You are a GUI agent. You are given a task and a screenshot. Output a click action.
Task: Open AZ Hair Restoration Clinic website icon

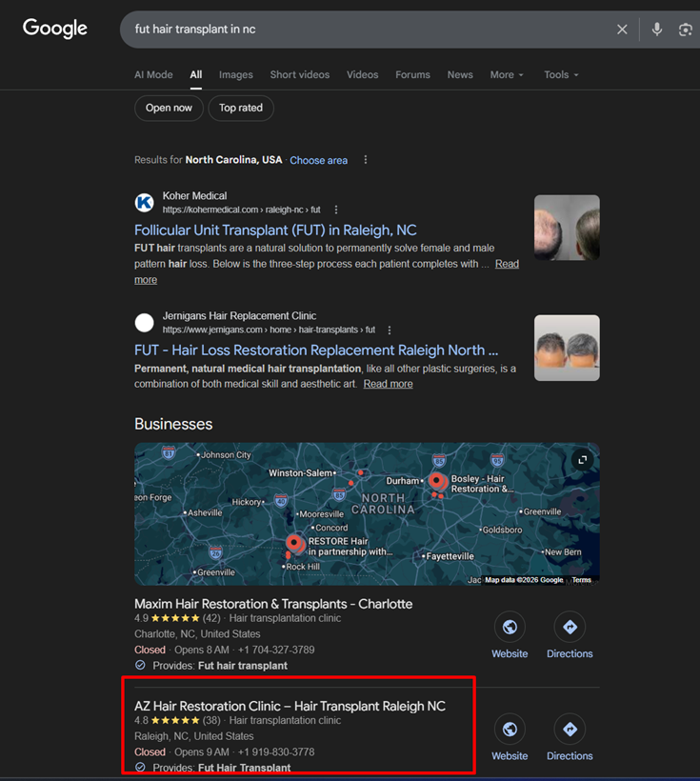pyautogui.click(x=510, y=730)
